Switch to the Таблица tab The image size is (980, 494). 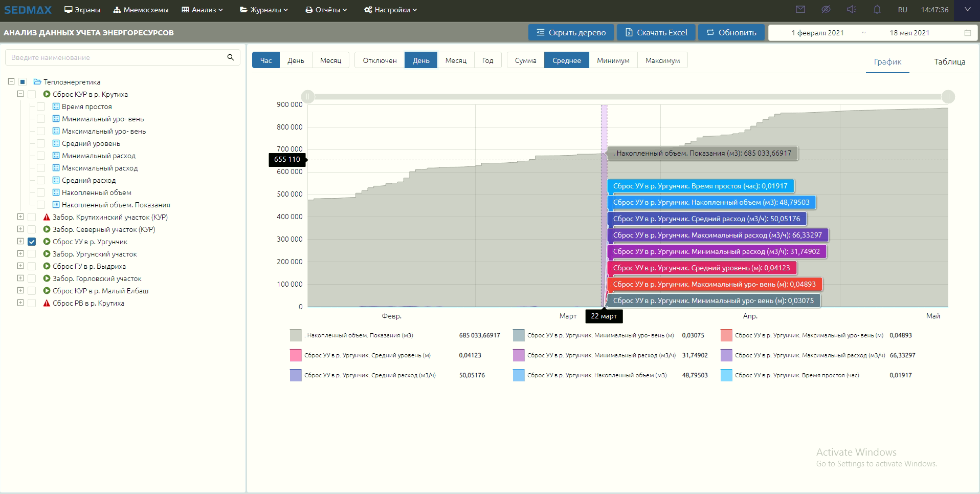coord(949,62)
